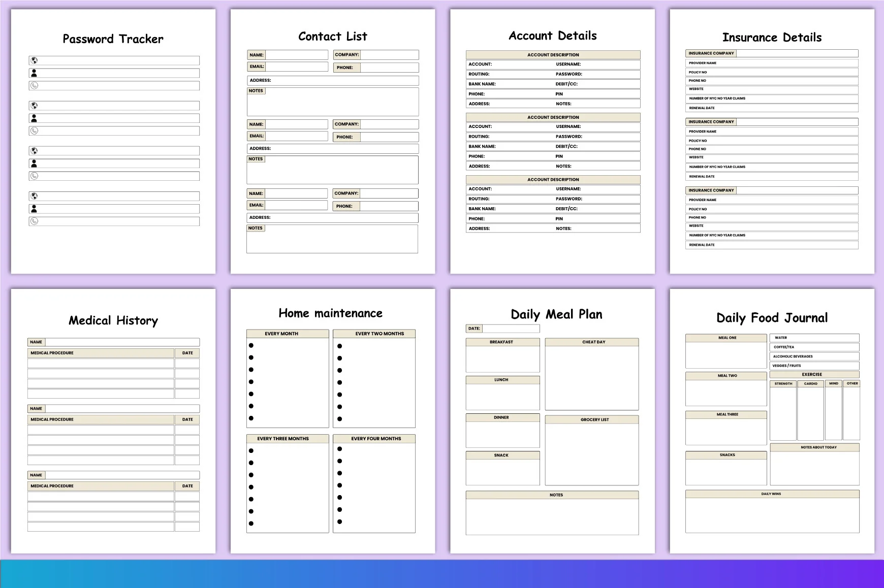Screen dimensions: 884x588
Task: Select the 'EVERY MONTH' header
Action: click(288, 334)
